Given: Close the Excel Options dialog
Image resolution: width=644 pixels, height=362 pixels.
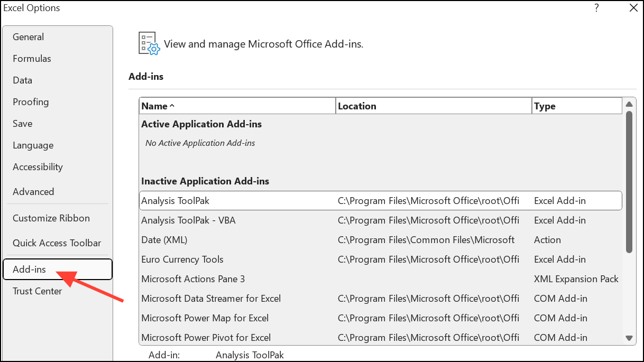Looking at the screenshot, I should [x=633, y=8].
